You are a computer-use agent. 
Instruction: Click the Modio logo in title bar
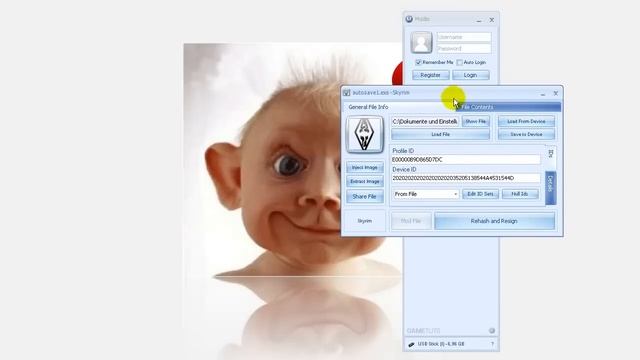pyautogui.click(x=409, y=19)
